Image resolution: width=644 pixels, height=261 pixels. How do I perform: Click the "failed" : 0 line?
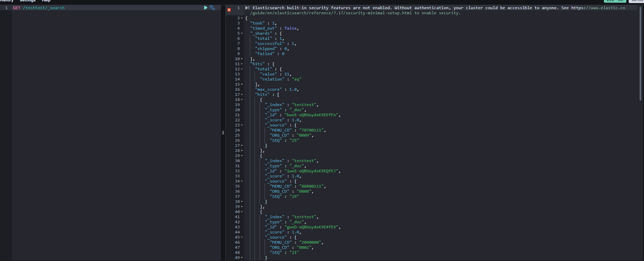[x=269, y=54]
